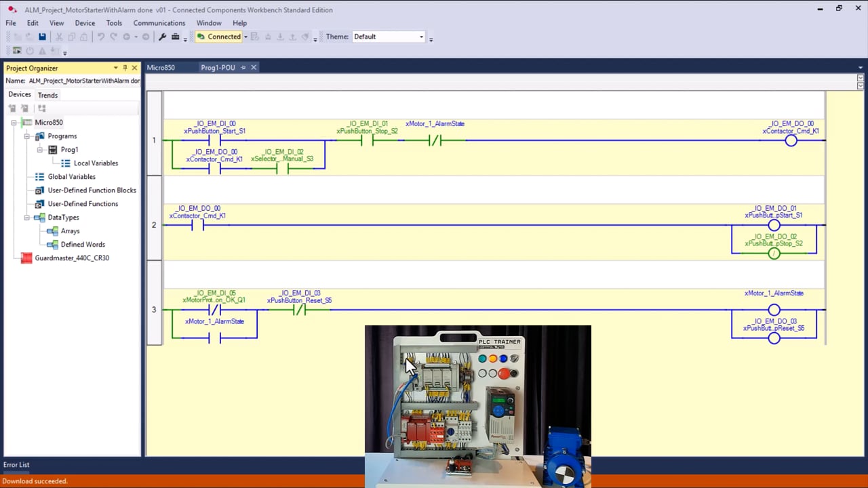Image resolution: width=868 pixels, height=488 pixels.
Task: Select Defined Words under DataTypes
Action: tap(83, 245)
